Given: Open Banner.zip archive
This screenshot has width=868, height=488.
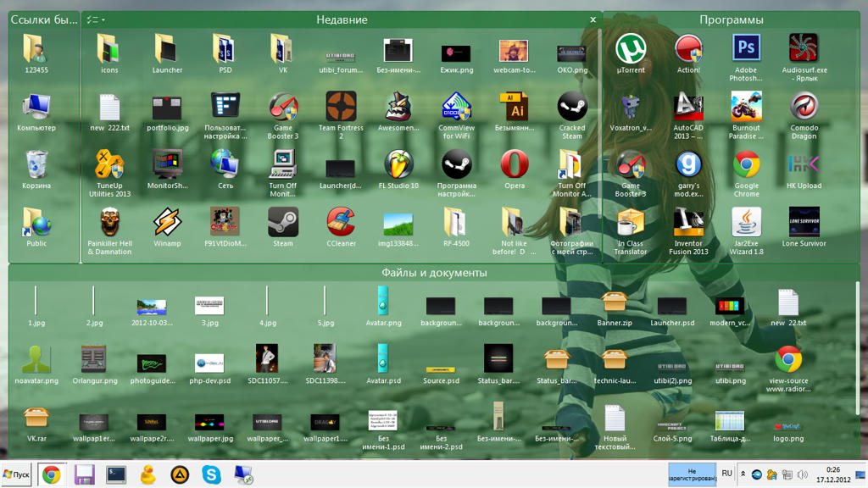Looking at the screenshot, I should (x=615, y=308).
